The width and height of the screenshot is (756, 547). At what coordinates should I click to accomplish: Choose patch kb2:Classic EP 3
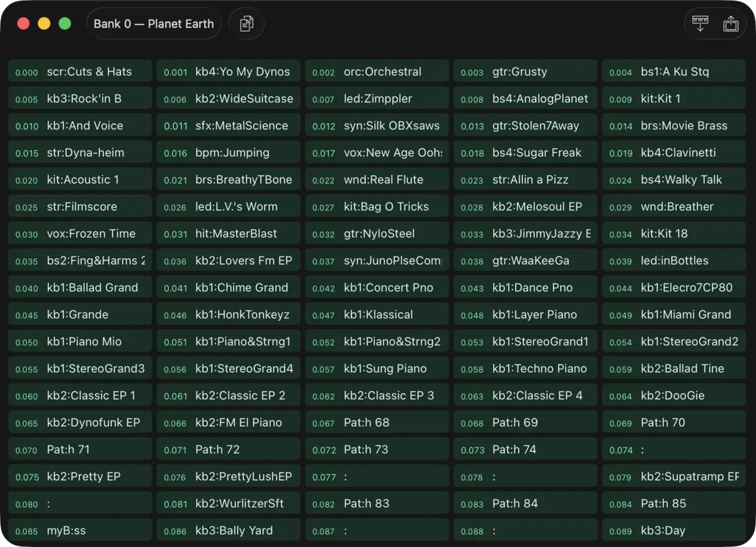coord(377,396)
